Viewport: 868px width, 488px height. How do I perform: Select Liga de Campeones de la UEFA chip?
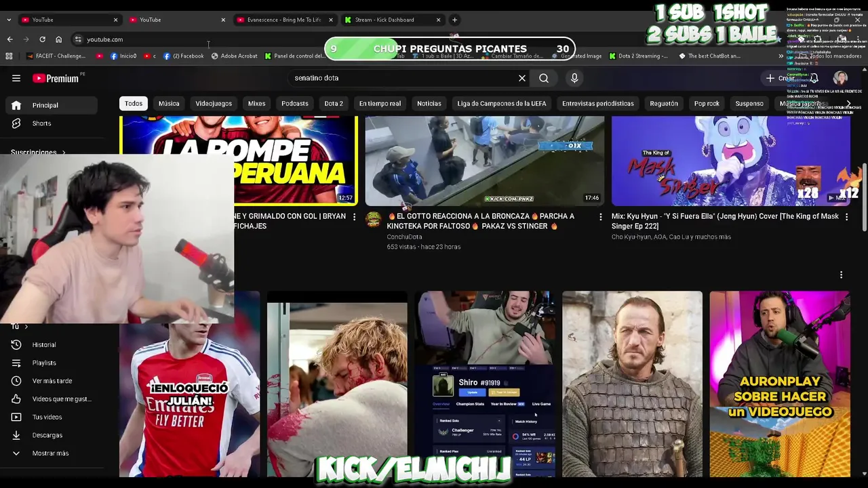(502, 104)
